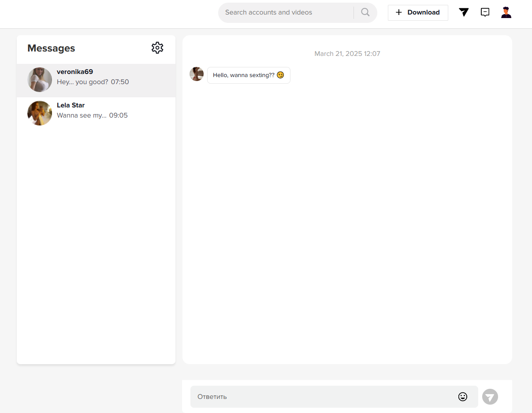Click veronika69's avatar in the message list
The image size is (532, 413).
tap(40, 80)
